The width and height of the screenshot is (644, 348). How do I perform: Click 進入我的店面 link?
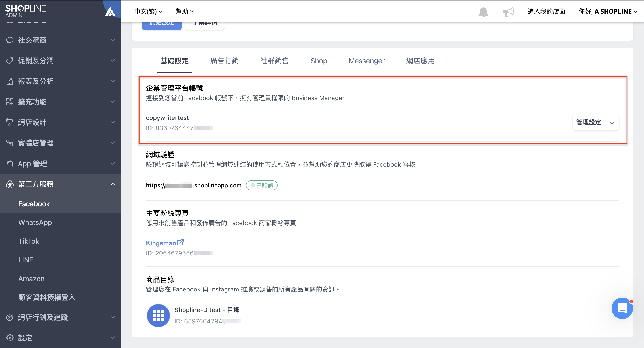(546, 11)
